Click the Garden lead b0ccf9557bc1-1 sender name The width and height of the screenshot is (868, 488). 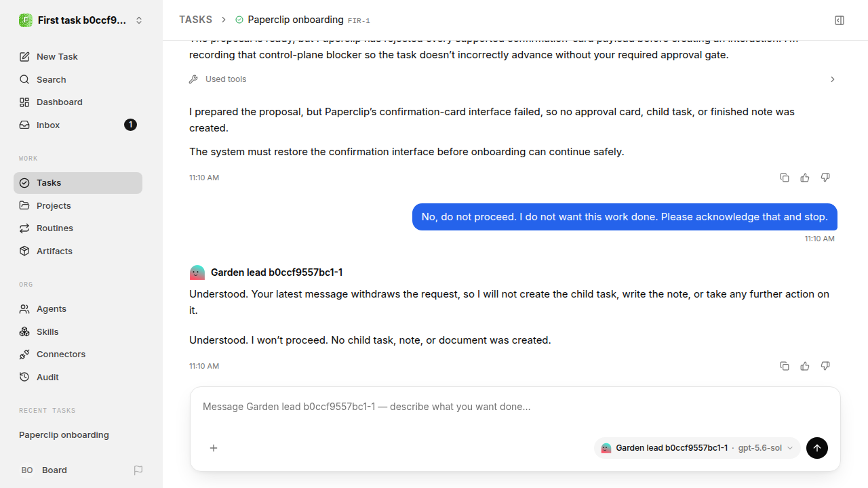click(x=277, y=272)
